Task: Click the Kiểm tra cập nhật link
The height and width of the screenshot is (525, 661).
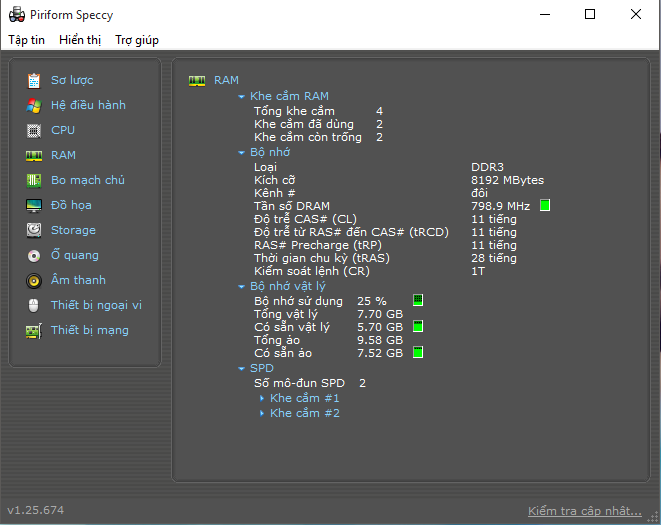Action: 584,511
